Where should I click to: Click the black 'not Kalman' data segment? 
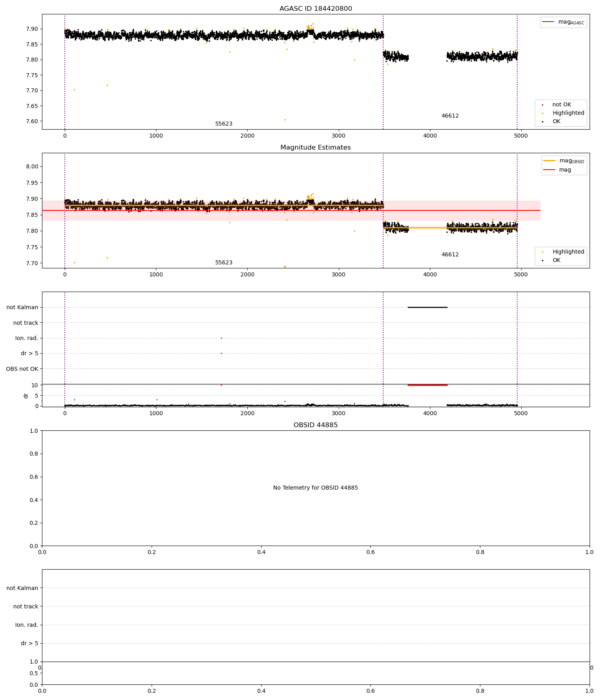[x=428, y=307]
